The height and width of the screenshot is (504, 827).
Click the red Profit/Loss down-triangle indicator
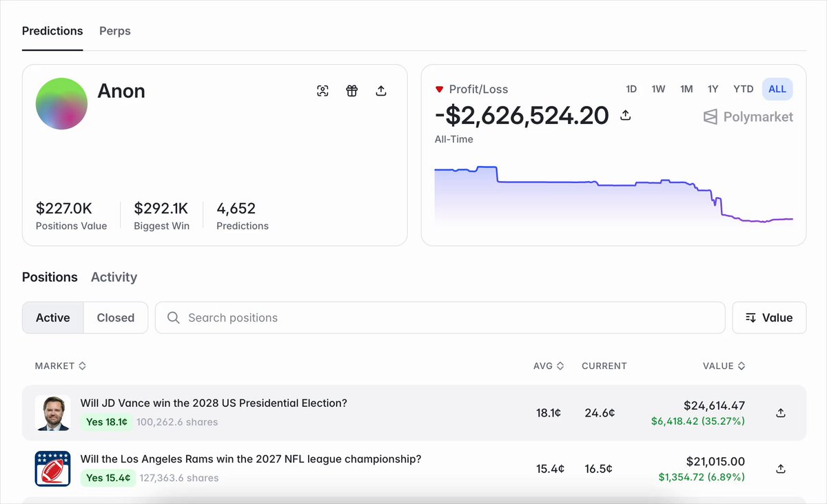pyautogui.click(x=439, y=90)
